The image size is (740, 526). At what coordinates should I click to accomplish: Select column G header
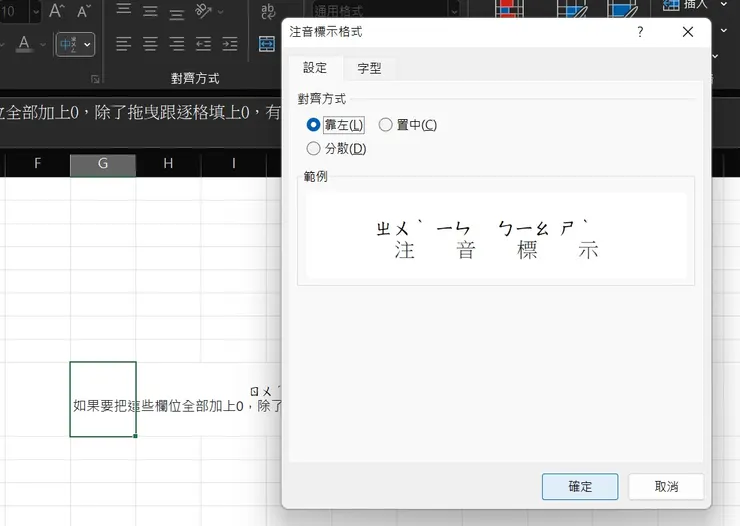[103, 164]
